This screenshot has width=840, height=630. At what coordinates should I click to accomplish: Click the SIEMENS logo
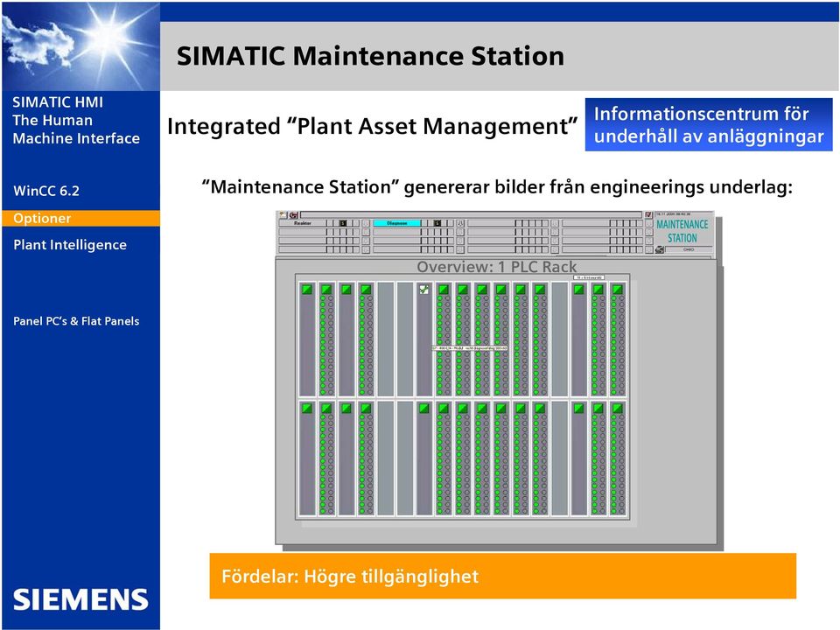point(80,599)
